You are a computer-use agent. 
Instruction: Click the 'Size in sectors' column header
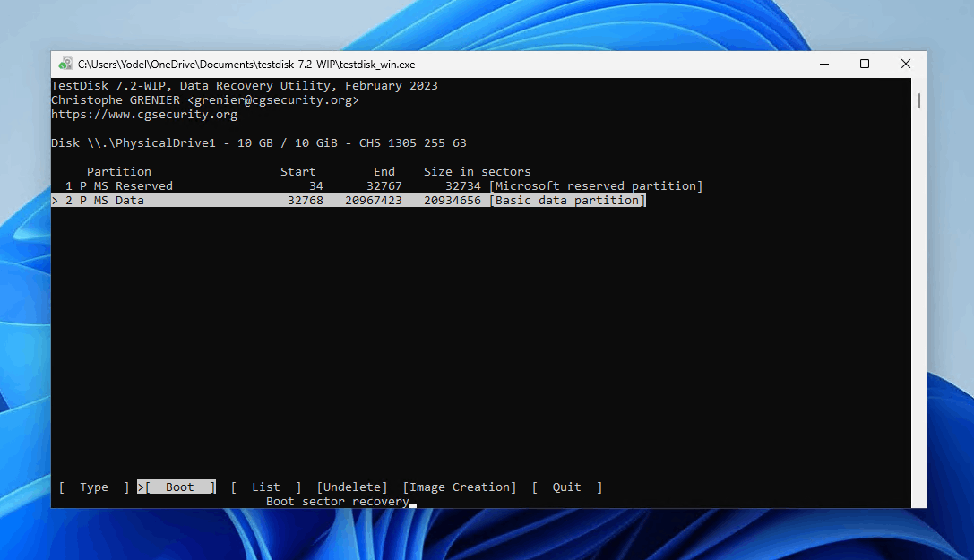[x=477, y=172]
